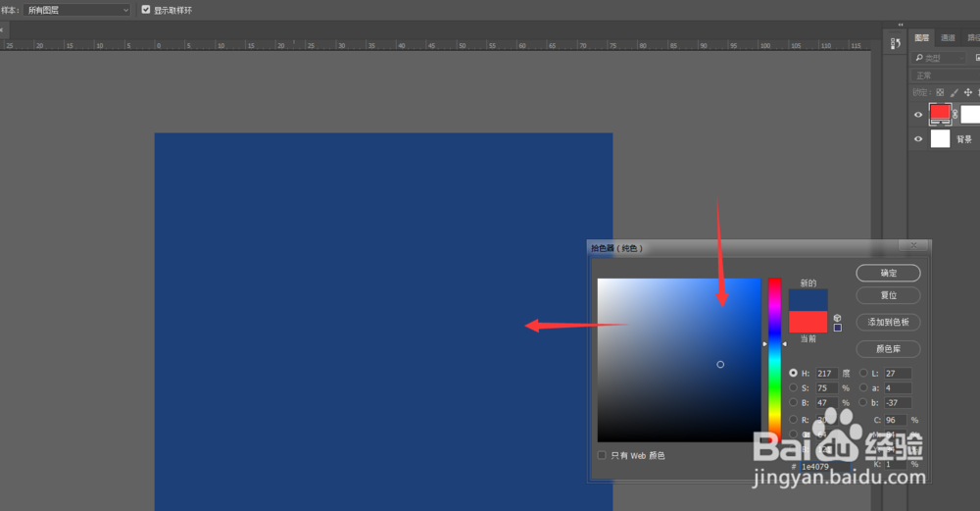980x511 pixels.
Task: Switch to the 通道 tab
Action: click(x=948, y=37)
